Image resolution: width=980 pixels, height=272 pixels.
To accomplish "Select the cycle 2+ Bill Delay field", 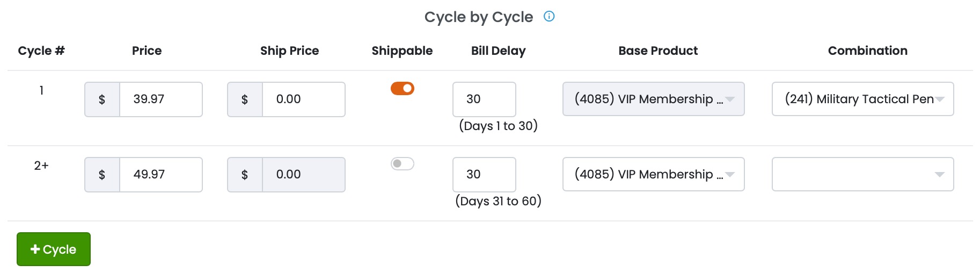I will pyautogui.click(x=484, y=175).
